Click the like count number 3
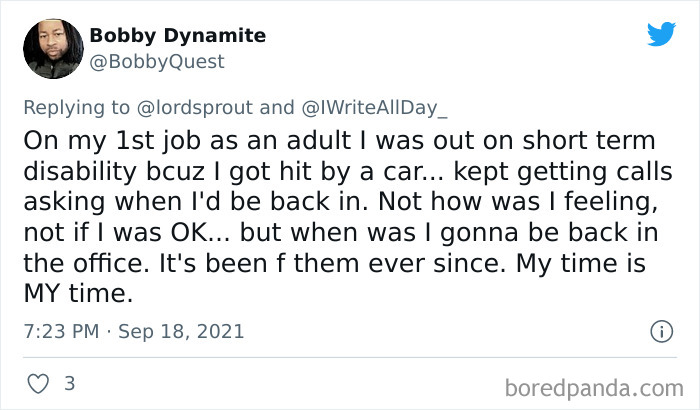 (x=69, y=383)
